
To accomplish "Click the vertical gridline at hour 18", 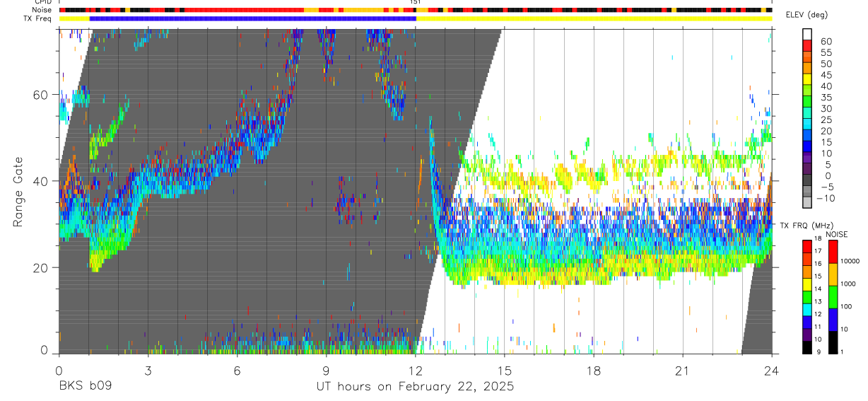I will 594,191.
